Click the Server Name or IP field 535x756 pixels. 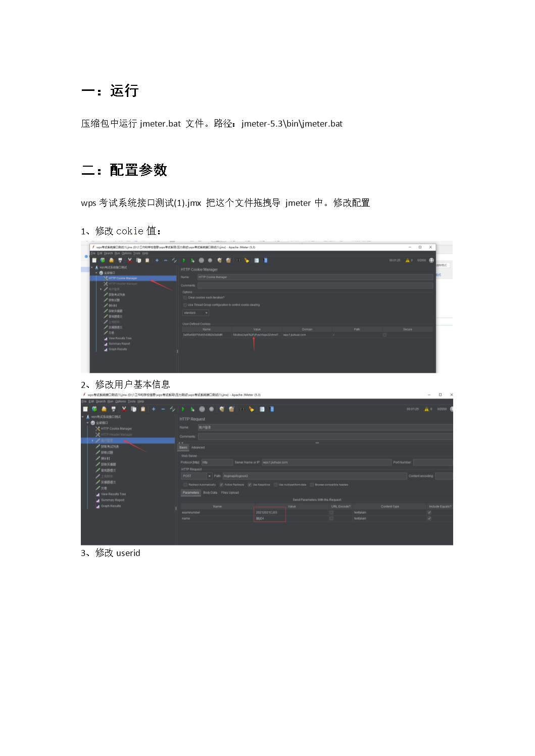tap(326, 462)
